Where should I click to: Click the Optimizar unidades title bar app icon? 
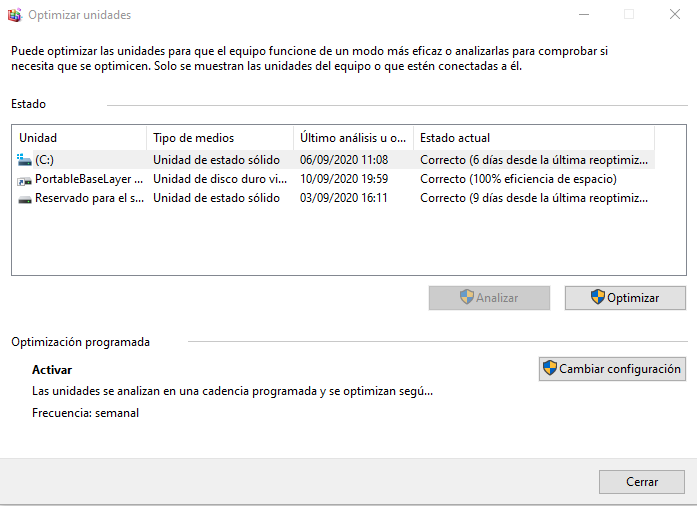pyautogui.click(x=14, y=15)
